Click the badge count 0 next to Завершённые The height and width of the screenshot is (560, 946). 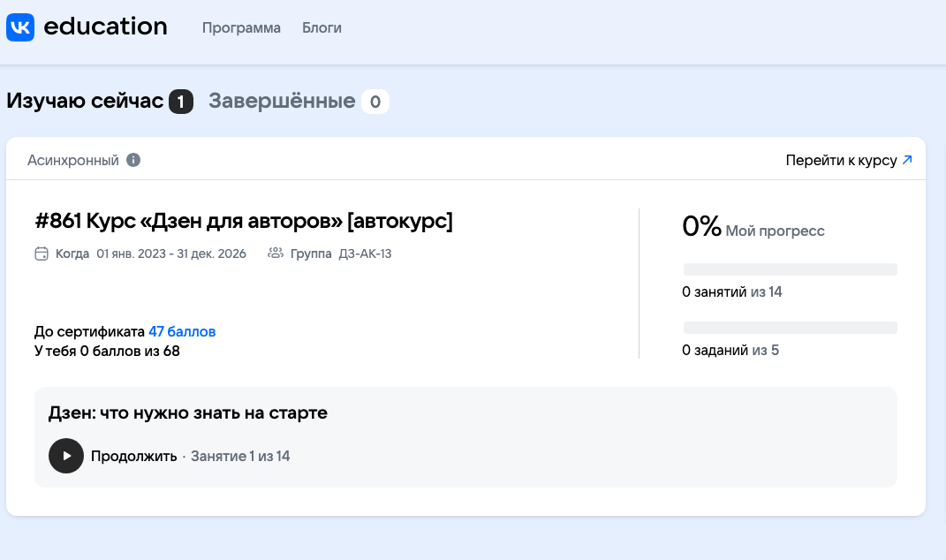pyautogui.click(x=375, y=102)
